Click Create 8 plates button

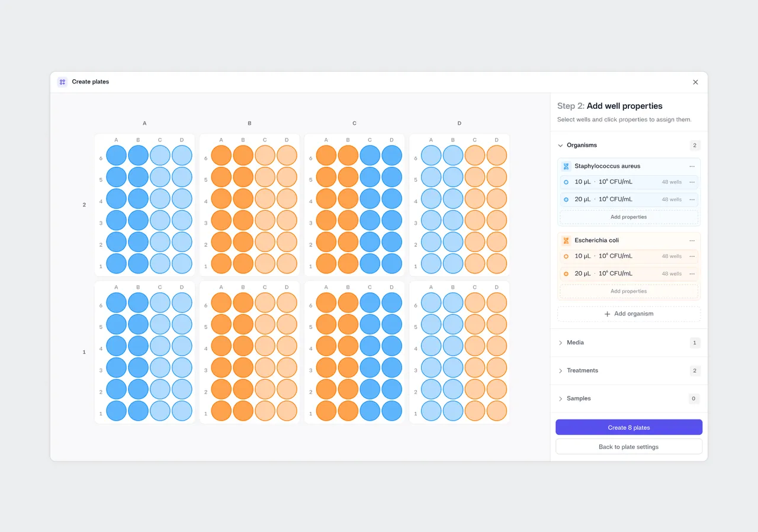(629, 427)
